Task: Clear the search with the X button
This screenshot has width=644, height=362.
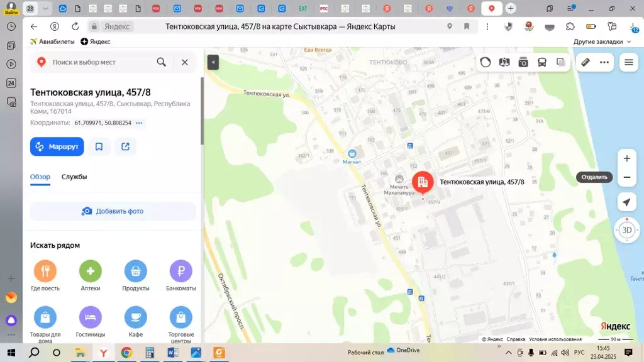Action: [x=185, y=62]
